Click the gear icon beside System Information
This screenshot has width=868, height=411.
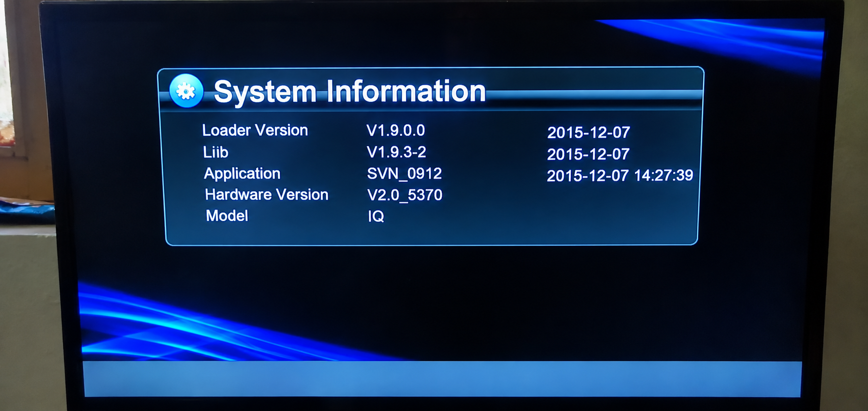(186, 90)
